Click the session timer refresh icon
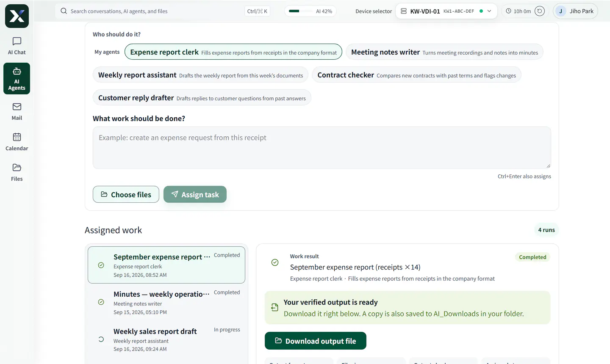Viewport: 610px width, 364px height. [x=539, y=11]
